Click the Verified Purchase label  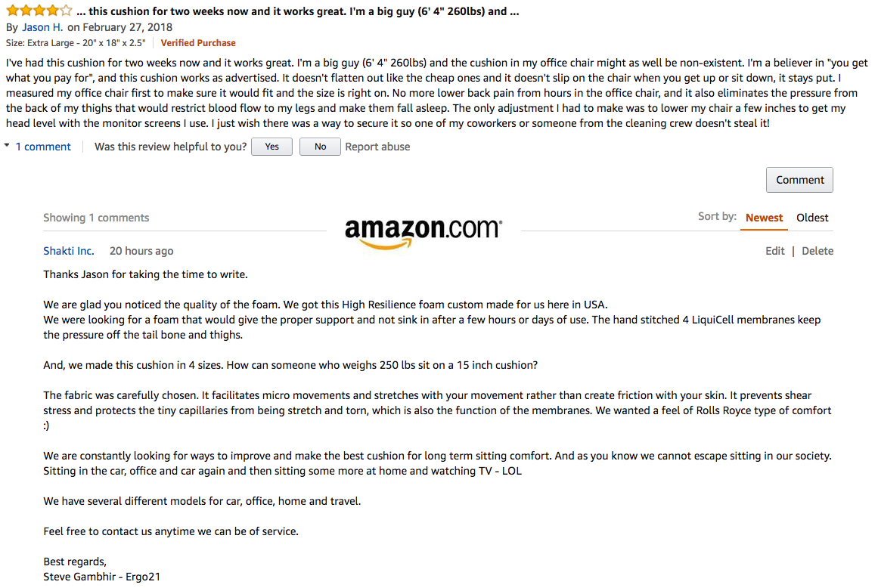pos(198,43)
